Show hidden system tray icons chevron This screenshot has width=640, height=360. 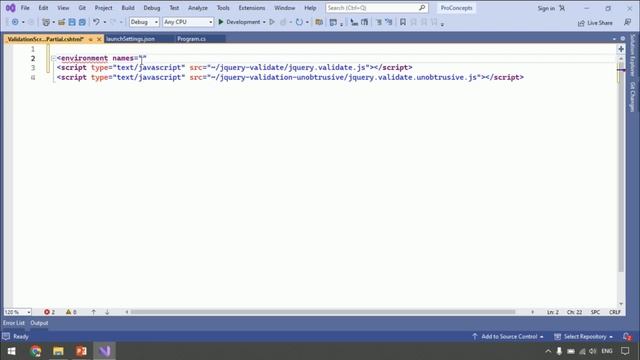(548, 351)
